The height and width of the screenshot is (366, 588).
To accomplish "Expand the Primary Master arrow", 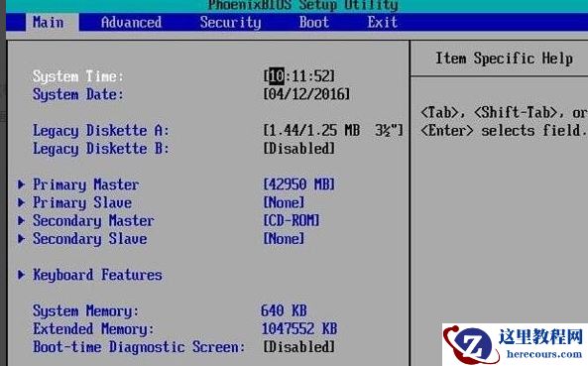I will point(22,184).
